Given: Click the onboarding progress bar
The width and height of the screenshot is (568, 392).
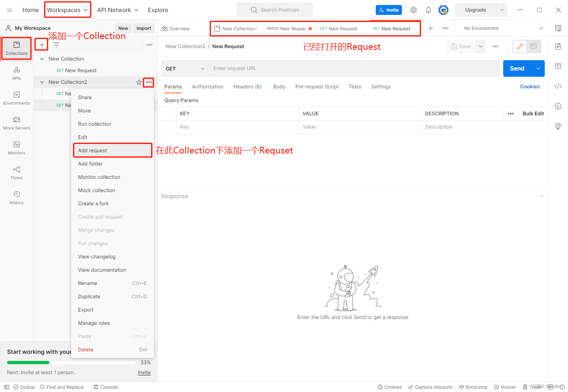Looking at the screenshot, I should (71, 363).
